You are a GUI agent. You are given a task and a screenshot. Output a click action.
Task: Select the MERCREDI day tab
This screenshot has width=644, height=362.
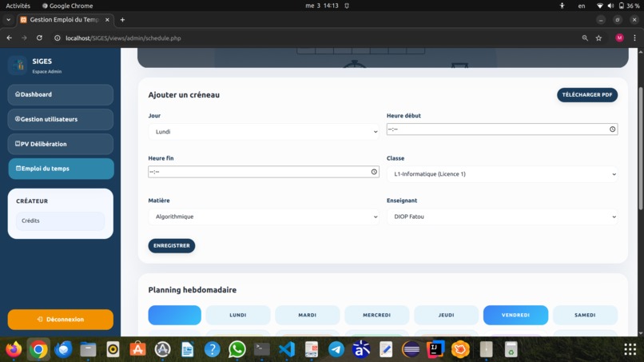(x=376, y=315)
